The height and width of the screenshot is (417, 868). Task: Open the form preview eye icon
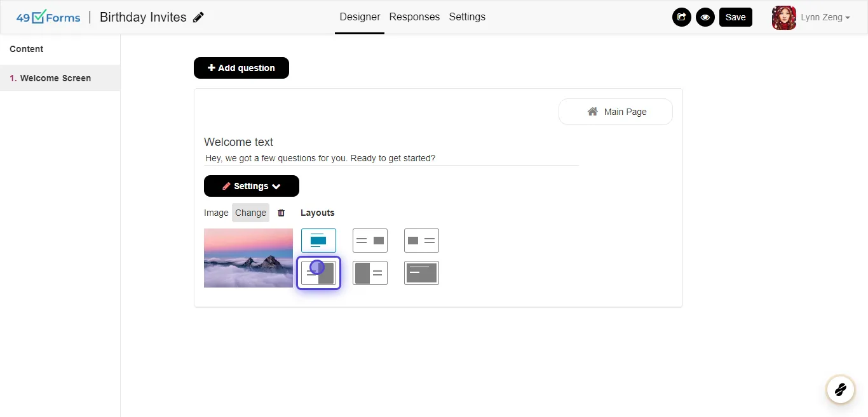click(x=705, y=17)
